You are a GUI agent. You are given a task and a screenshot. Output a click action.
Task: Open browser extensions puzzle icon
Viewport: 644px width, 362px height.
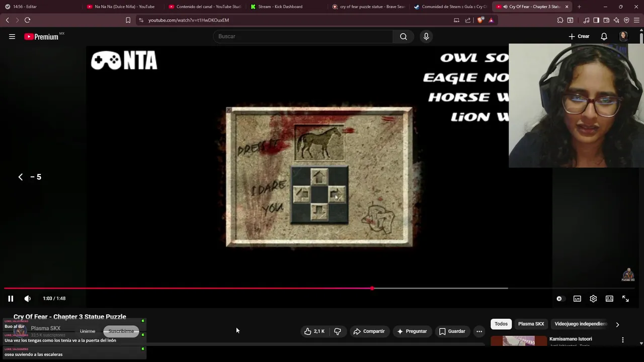[560, 20]
